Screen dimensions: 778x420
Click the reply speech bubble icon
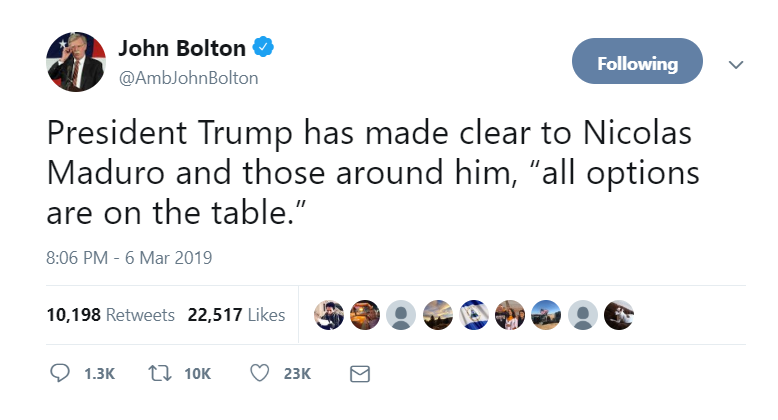60,373
